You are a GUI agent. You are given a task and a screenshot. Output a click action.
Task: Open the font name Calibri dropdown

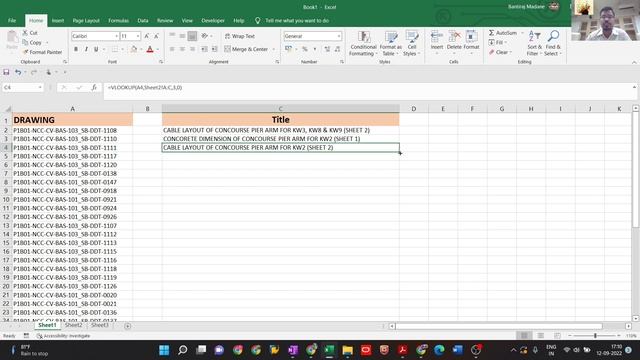point(116,36)
